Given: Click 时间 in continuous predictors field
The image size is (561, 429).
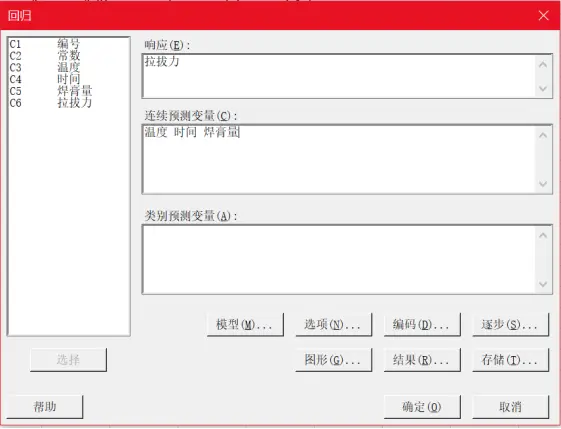Looking at the screenshot, I should point(185,132).
